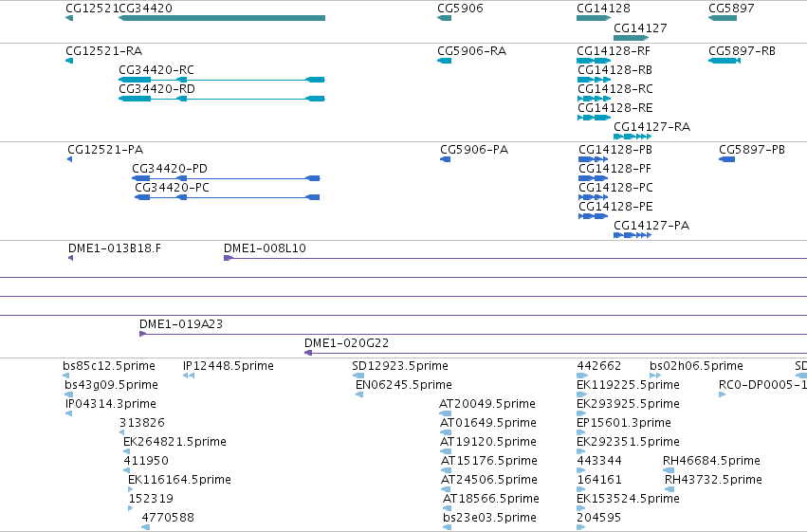This screenshot has height=532, width=807.
Task: Open EST label 152319
Action: coord(151,499)
